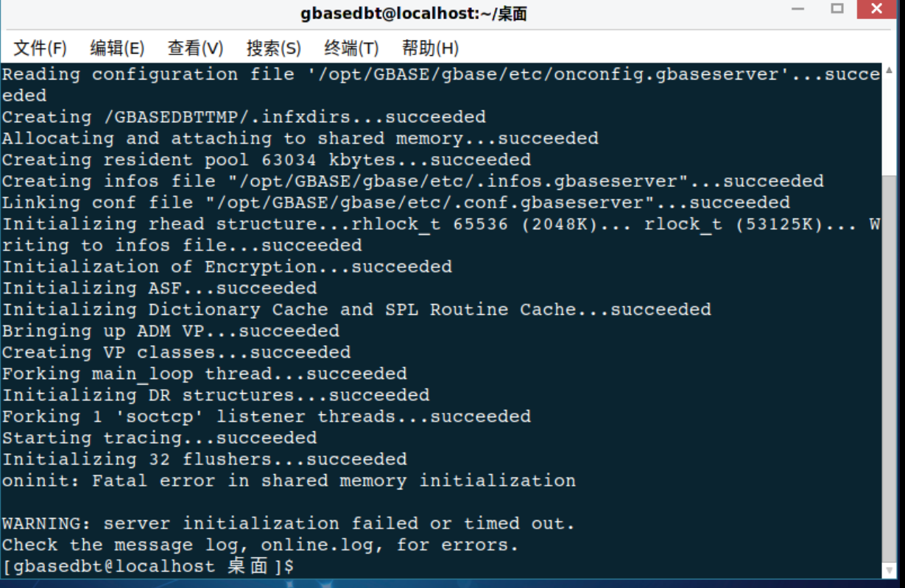Maximize the terminal window

837,9
